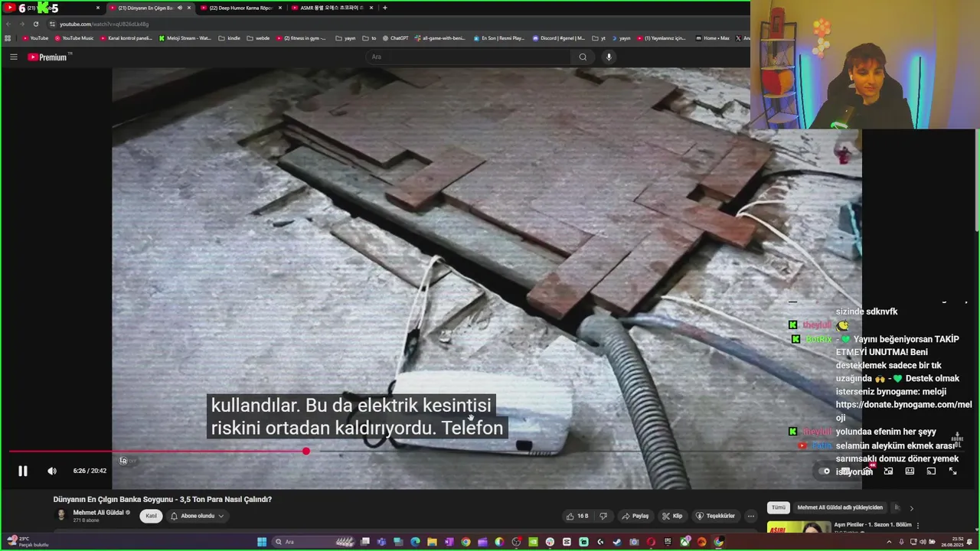
Task: Open the Meloji Stream bookmark
Action: tap(185, 37)
